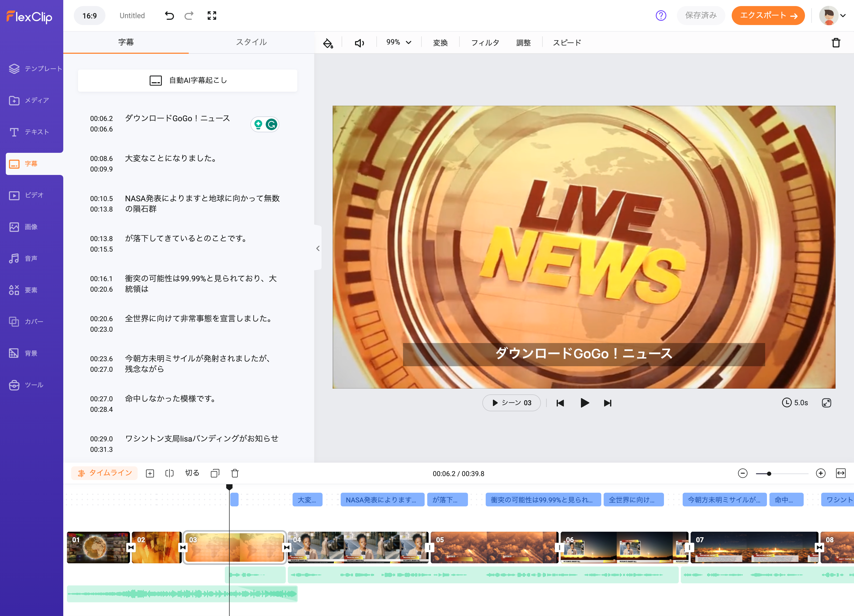Click the エクスポート button
The height and width of the screenshot is (616, 854).
[x=768, y=16]
